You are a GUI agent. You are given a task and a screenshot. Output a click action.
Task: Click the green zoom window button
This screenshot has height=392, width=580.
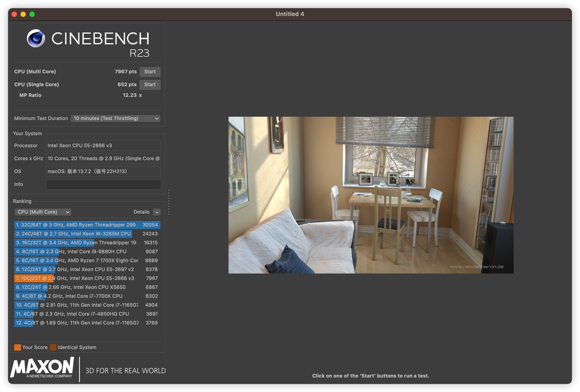[x=32, y=14]
